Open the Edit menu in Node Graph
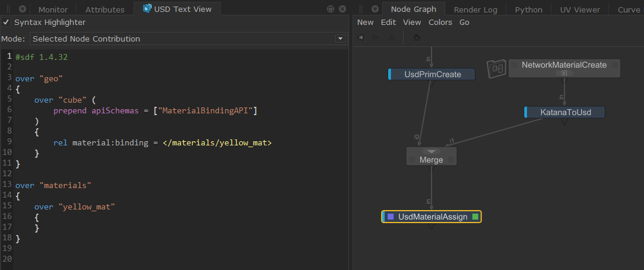Screen dimensions: 644x270 (x=388, y=23)
